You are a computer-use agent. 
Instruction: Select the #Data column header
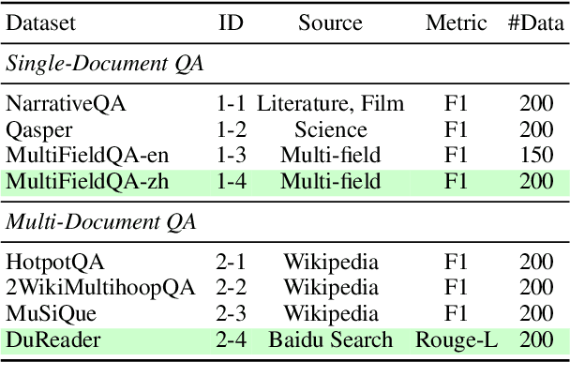[535, 23]
